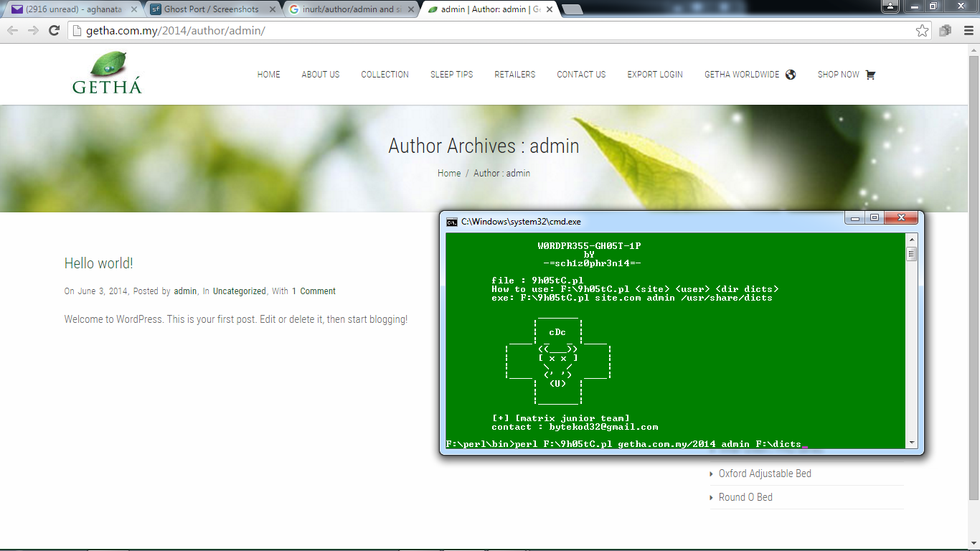Viewport: 980px width, 551px height.
Task: Open the 'Hello world!' post title
Action: 99,263
